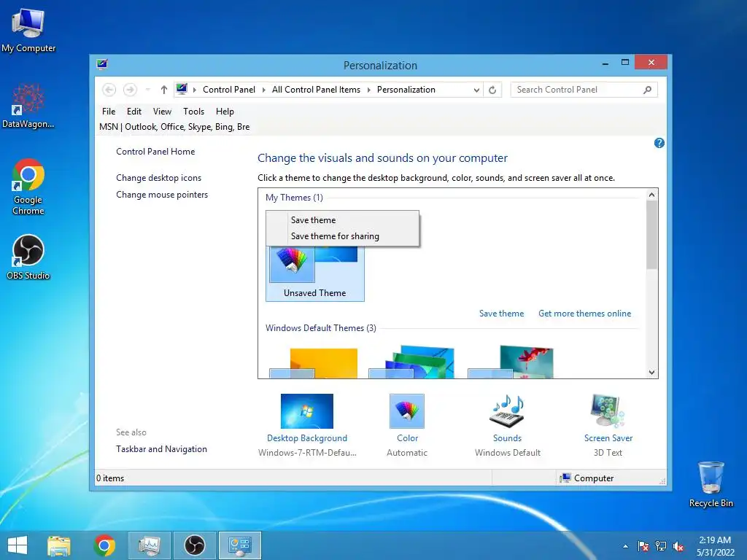Click the Forward navigation arrow
Screen dimensions: 747x560
tap(130, 90)
